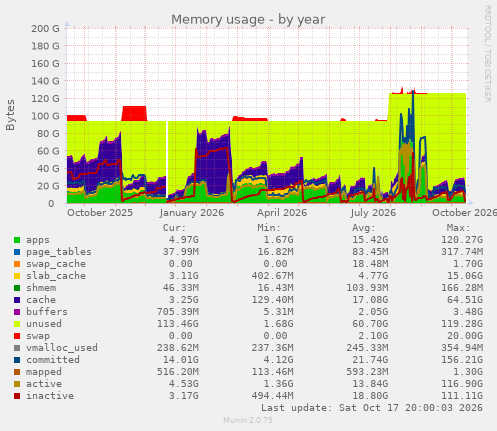This screenshot has height=431, width=497.
Task: Click the 'Min:' column header
Action: pyautogui.click(x=269, y=228)
